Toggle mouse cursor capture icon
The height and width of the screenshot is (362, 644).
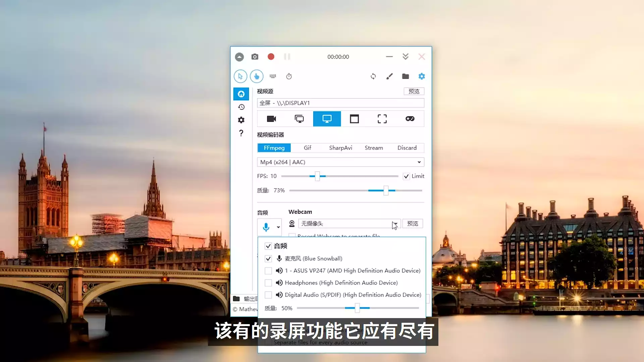[240, 76]
